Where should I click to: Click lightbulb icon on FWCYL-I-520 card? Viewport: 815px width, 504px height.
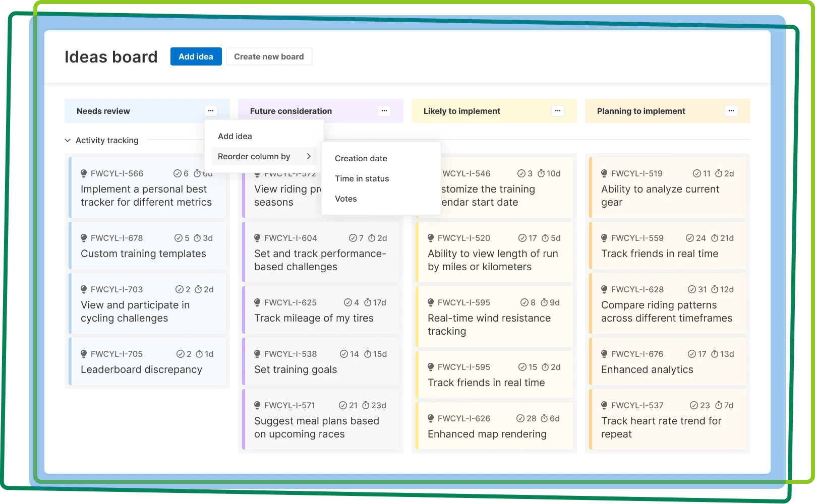[x=431, y=238]
